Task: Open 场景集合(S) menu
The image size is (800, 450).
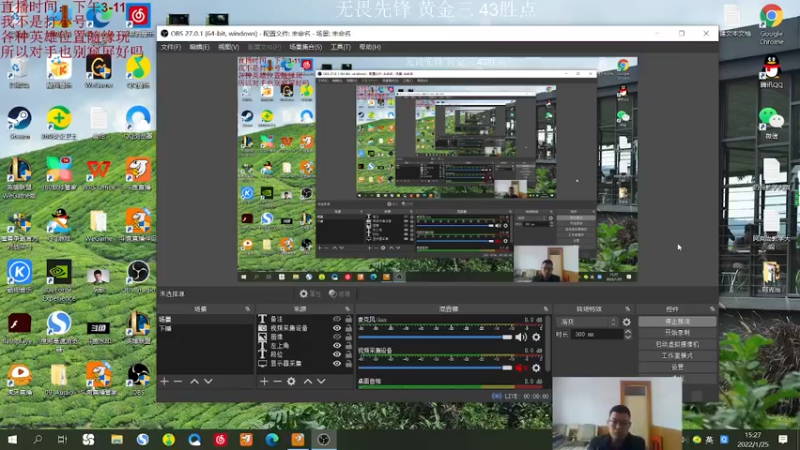Action: click(x=305, y=47)
